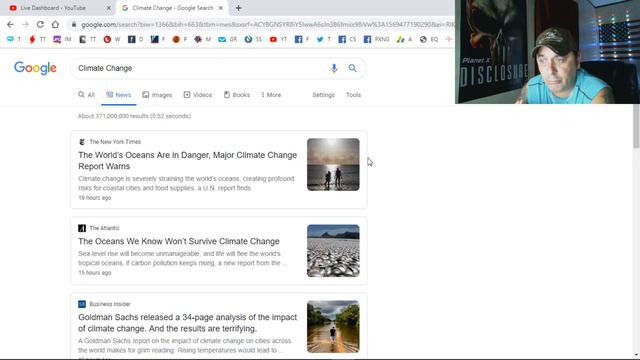Click the Google logo
The image size is (640, 360).
click(x=35, y=68)
